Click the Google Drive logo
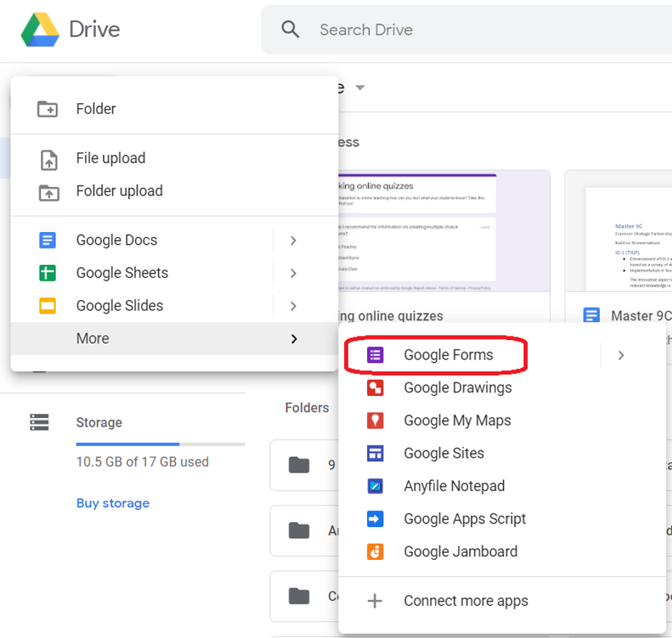This screenshot has height=638, width=672. (40, 29)
